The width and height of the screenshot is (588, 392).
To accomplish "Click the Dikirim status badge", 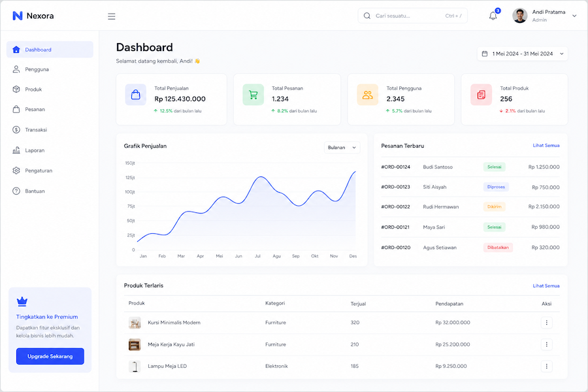I will 495,206.
